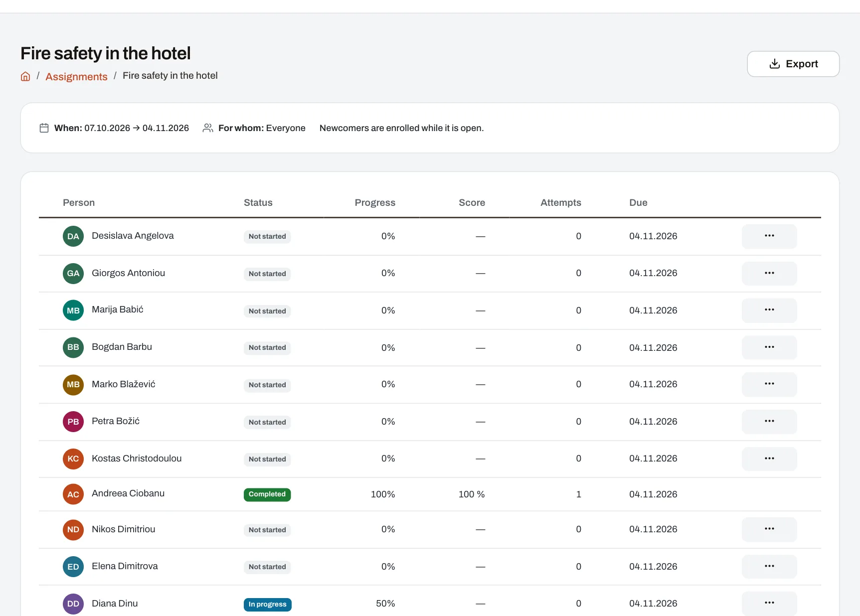
Task: Click the KC avatar of Kostas Christodoulou
Action: coord(73,459)
